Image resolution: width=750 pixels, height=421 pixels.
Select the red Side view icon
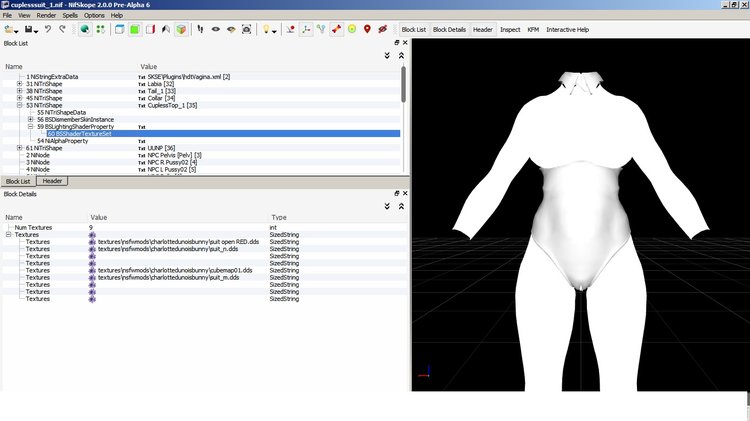pos(150,30)
